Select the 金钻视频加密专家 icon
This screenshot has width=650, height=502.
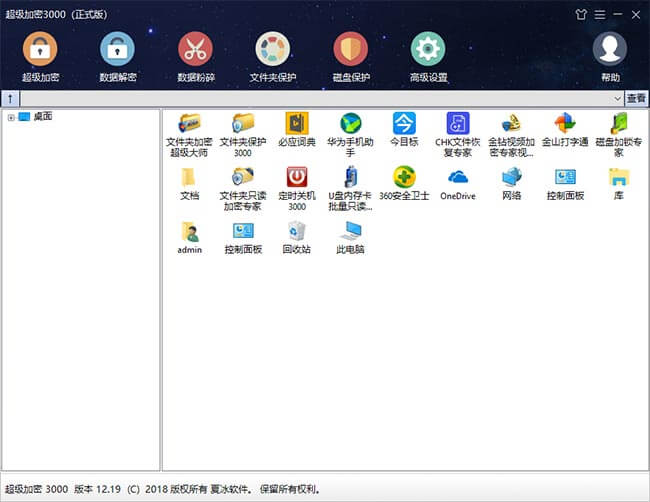[x=511, y=135]
